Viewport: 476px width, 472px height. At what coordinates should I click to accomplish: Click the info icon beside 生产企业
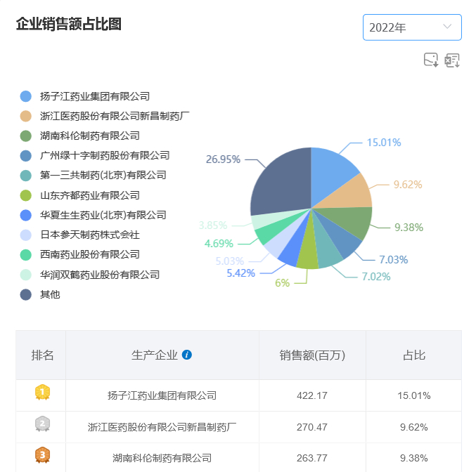187,355
